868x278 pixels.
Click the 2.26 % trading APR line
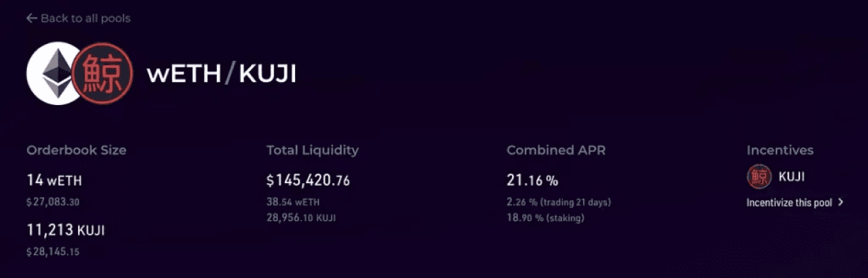(x=559, y=202)
